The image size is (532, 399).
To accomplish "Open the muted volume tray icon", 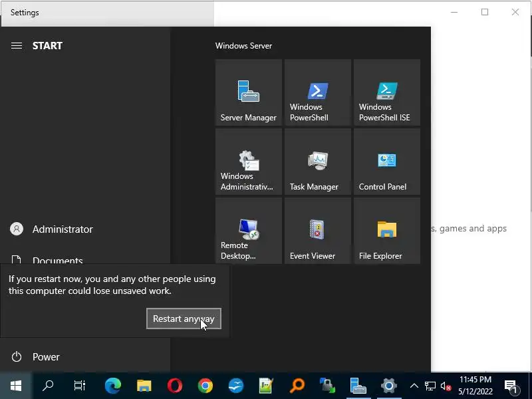I will coord(446,386).
